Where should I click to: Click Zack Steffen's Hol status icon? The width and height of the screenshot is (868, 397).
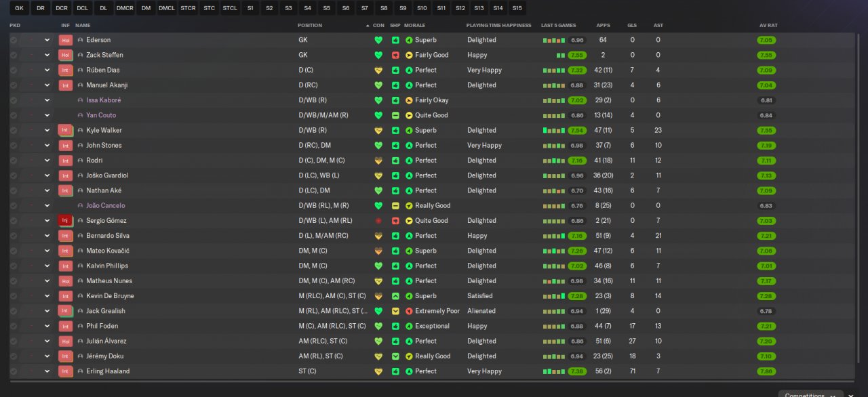coord(66,55)
